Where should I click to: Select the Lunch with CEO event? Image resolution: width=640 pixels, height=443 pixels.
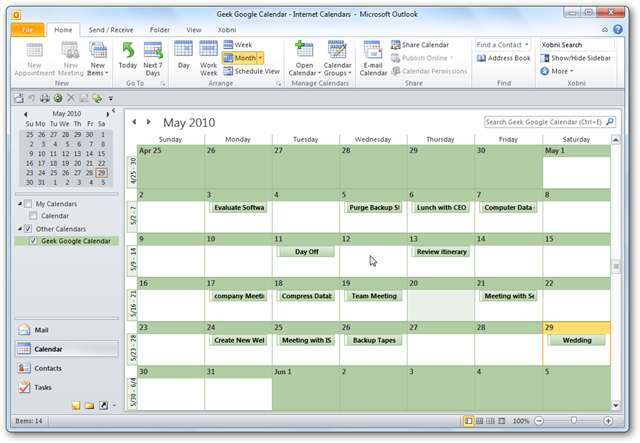(x=441, y=207)
